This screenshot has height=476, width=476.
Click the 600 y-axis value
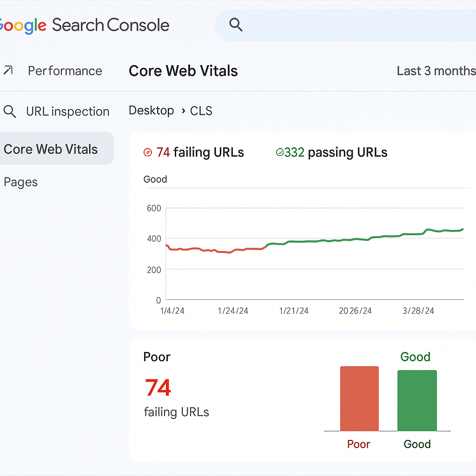[154, 208]
